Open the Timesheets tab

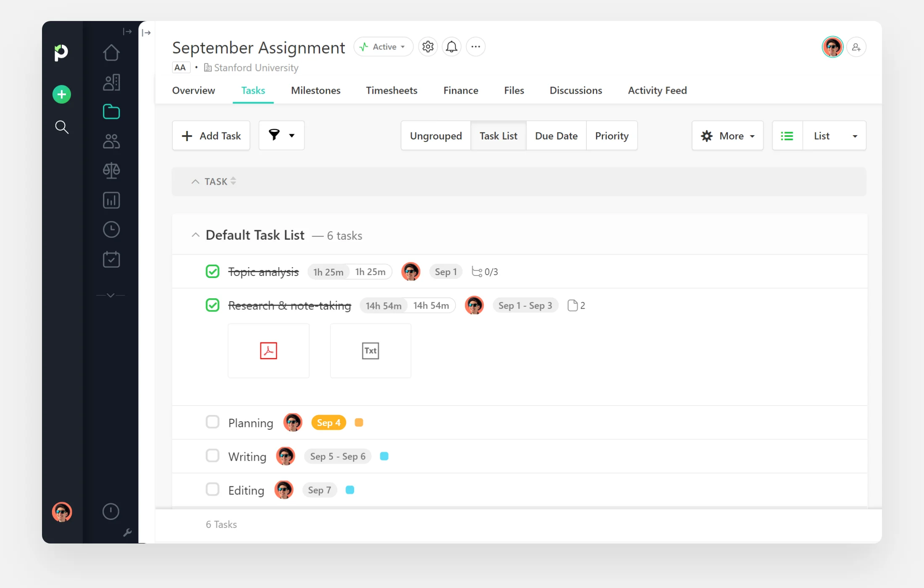point(391,90)
